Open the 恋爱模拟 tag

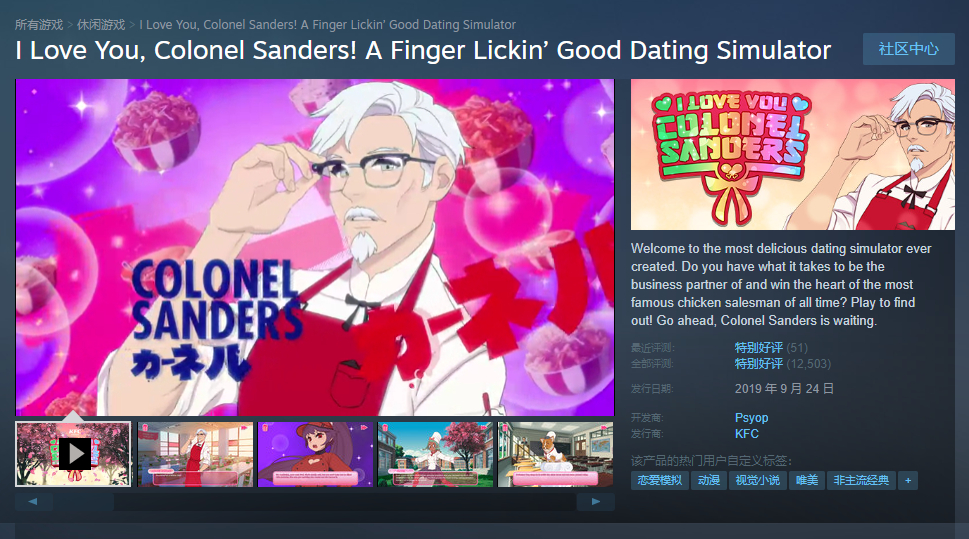(659, 480)
